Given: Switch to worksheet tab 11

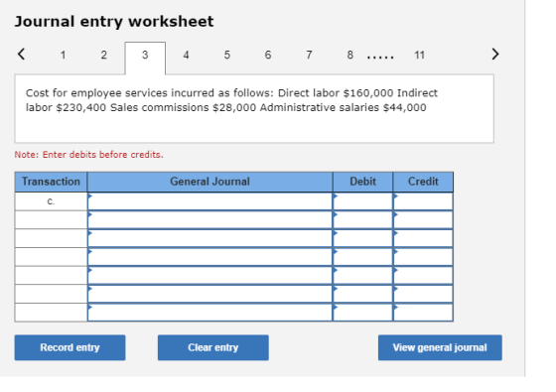Looking at the screenshot, I should pyautogui.click(x=419, y=55).
